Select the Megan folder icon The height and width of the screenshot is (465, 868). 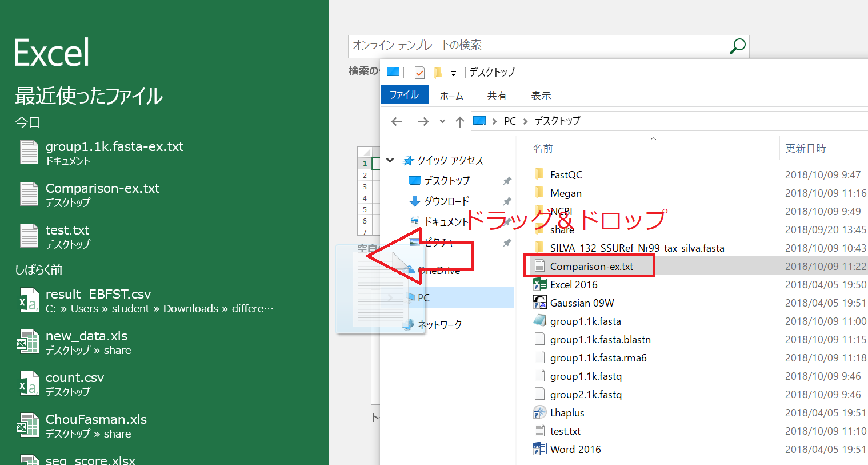click(x=539, y=192)
